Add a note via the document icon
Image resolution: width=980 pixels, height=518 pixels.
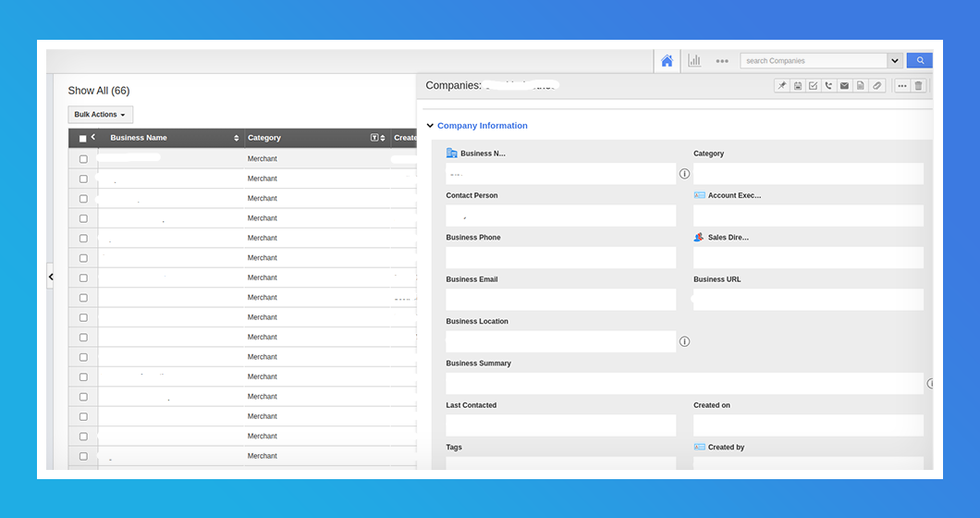[x=861, y=86]
